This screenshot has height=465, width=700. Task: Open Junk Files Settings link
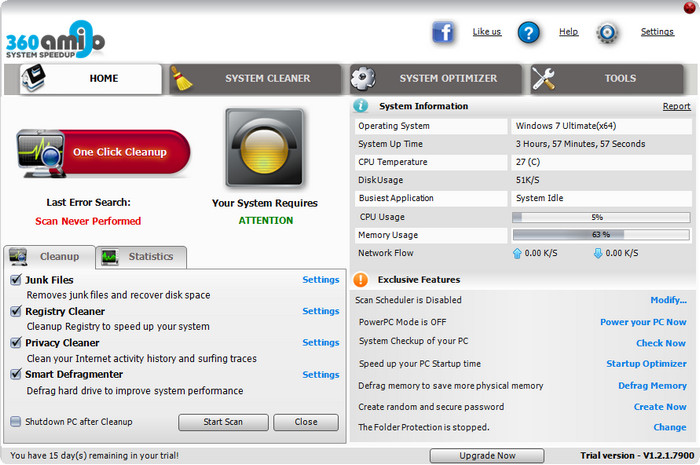point(321,280)
